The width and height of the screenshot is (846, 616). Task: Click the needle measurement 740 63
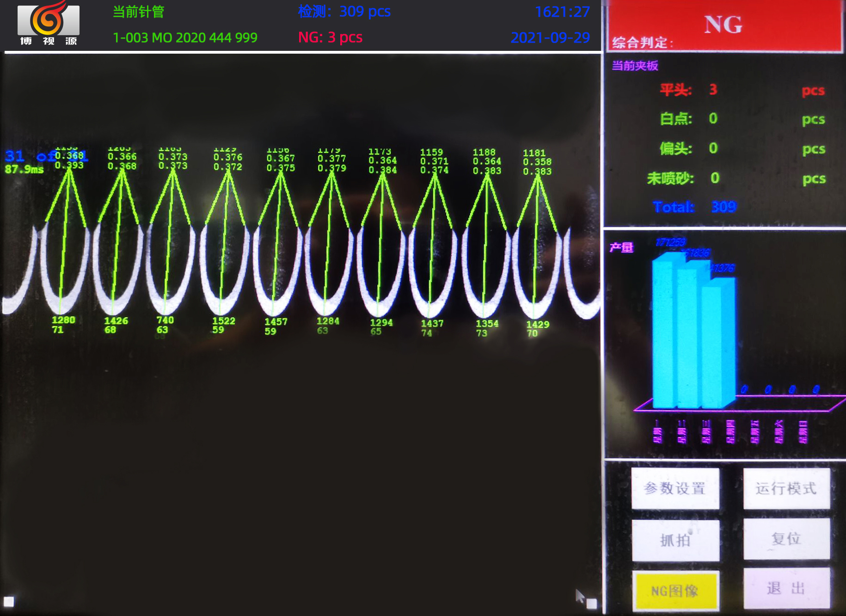pyautogui.click(x=165, y=325)
